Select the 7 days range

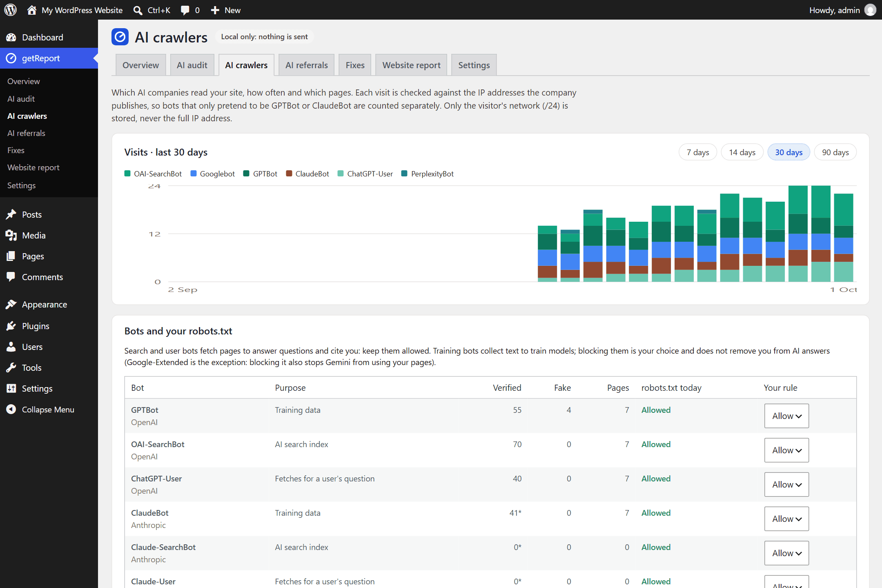pos(698,152)
